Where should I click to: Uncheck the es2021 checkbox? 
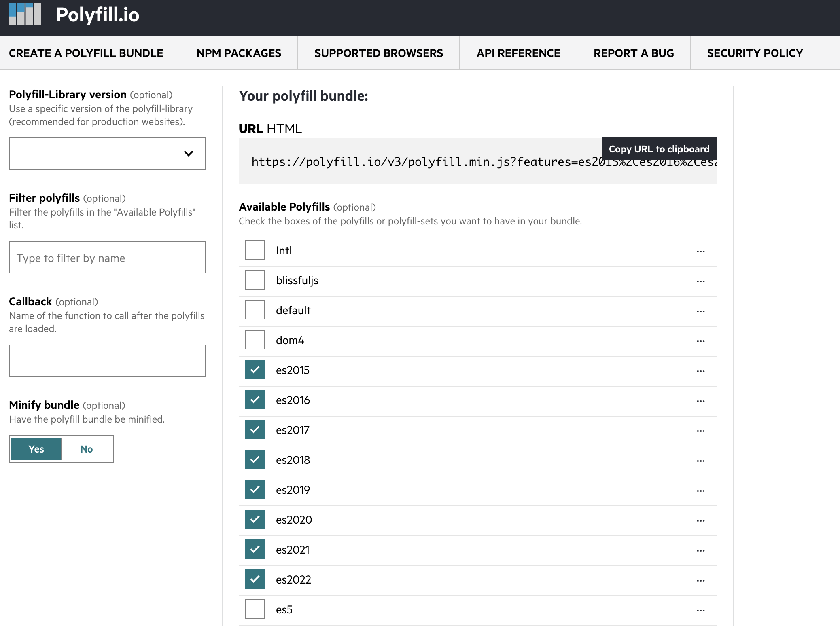[x=255, y=549]
